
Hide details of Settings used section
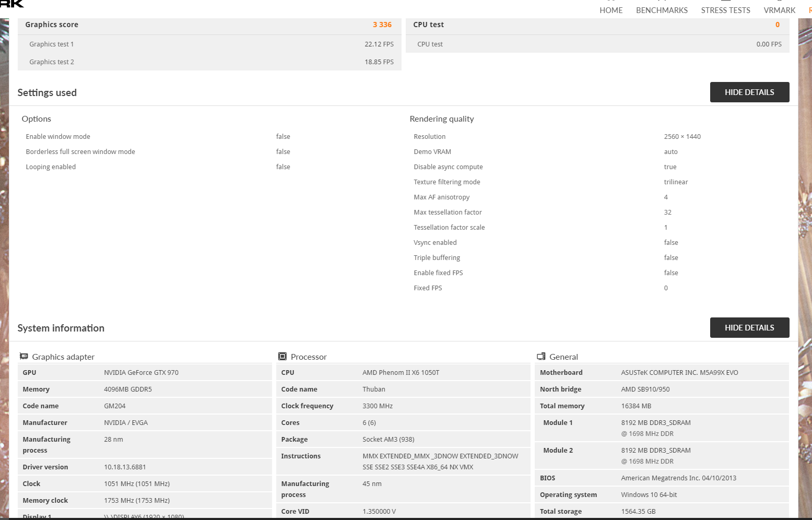(x=749, y=92)
